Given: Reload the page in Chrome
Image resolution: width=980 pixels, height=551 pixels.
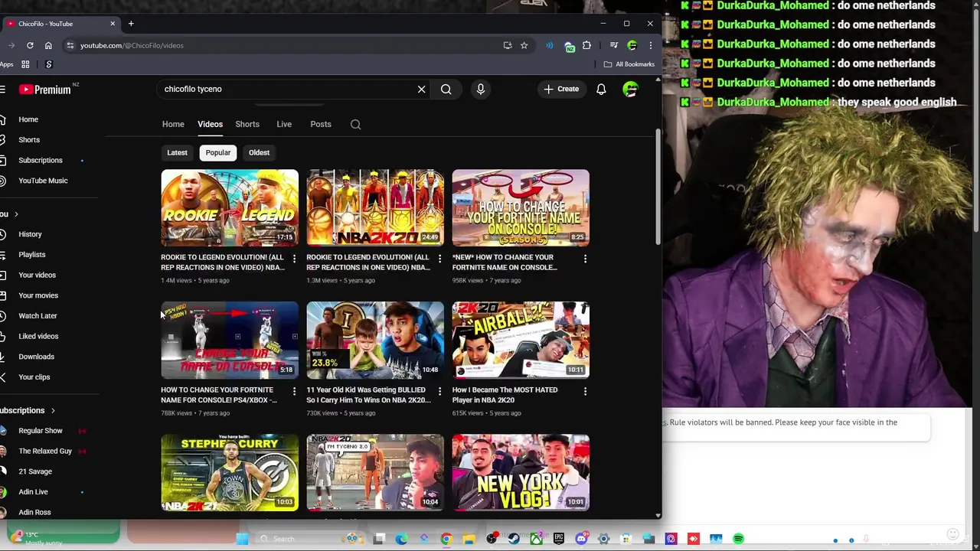Looking at the screenshot, I should tap(30, 45).
